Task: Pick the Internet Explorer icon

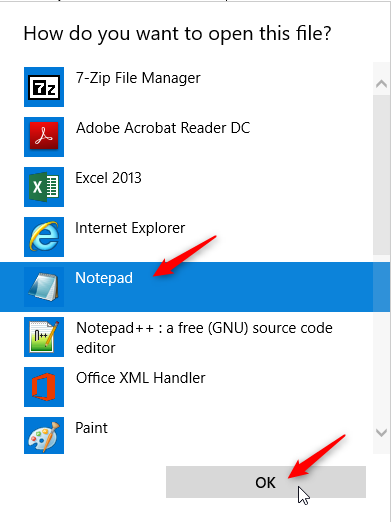Action: (x=44, y=237)
